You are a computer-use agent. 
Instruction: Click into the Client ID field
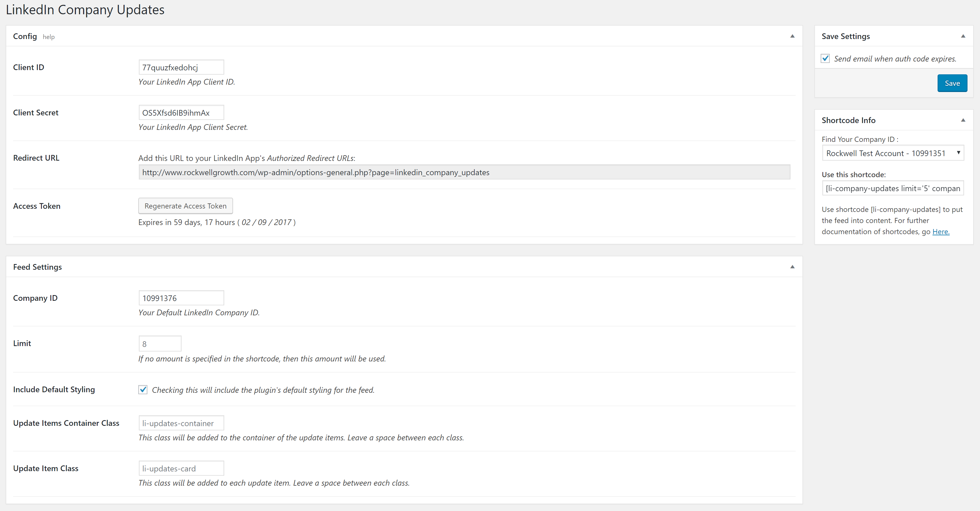pyautogui.click(x=181, y=68)
